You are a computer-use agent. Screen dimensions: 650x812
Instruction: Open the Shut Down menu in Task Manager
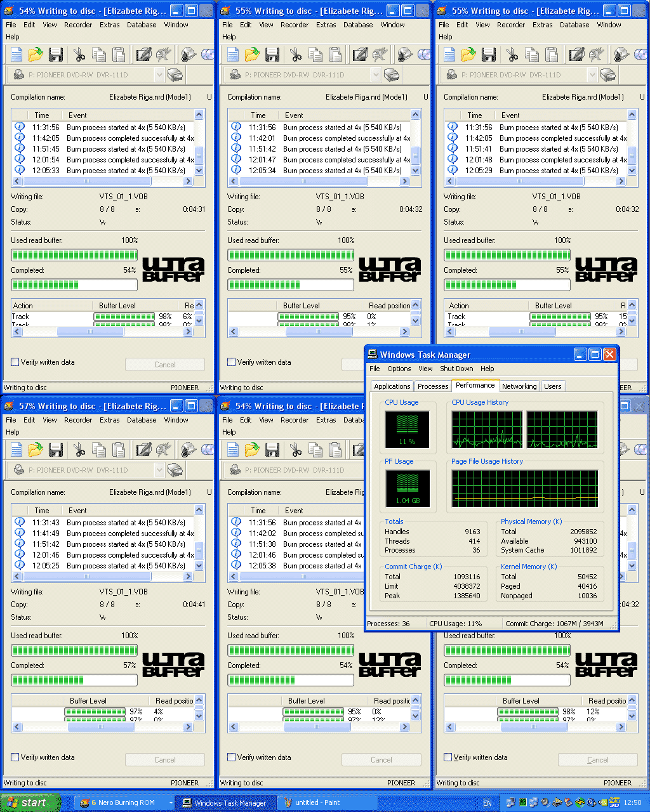(x=456, y=369)
